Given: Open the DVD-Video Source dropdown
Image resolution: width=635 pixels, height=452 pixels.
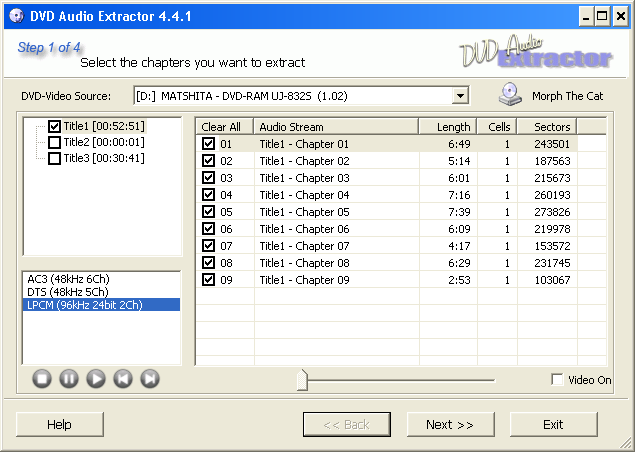Looking at the screenshot, I should click(460, 96).
